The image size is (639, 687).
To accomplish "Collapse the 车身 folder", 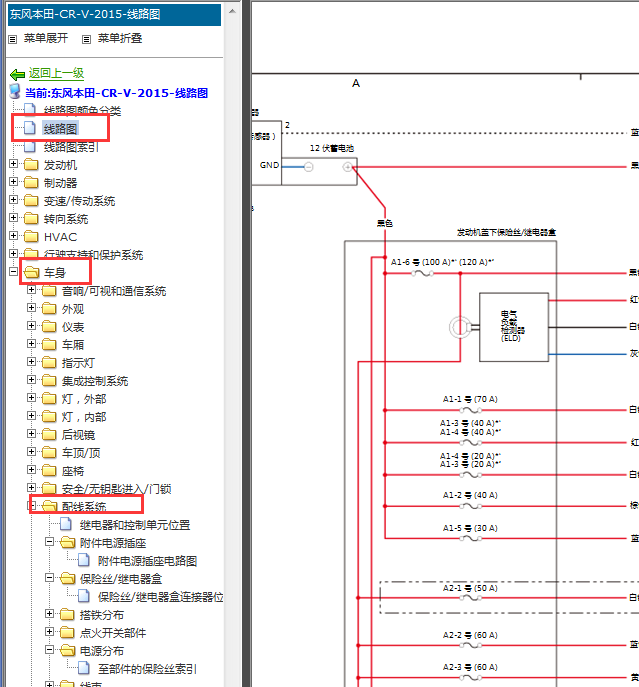I will pos(14,272).
